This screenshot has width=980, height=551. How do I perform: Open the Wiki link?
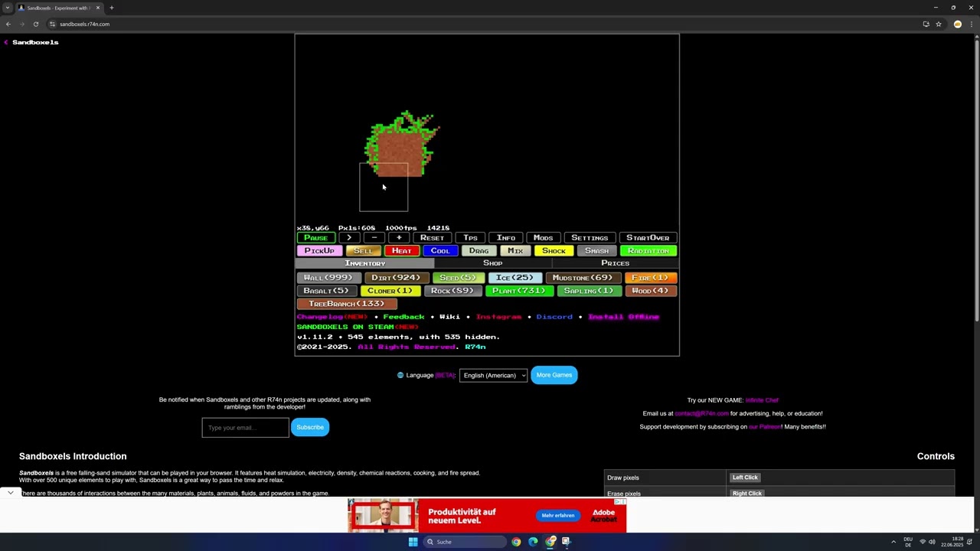449,317
